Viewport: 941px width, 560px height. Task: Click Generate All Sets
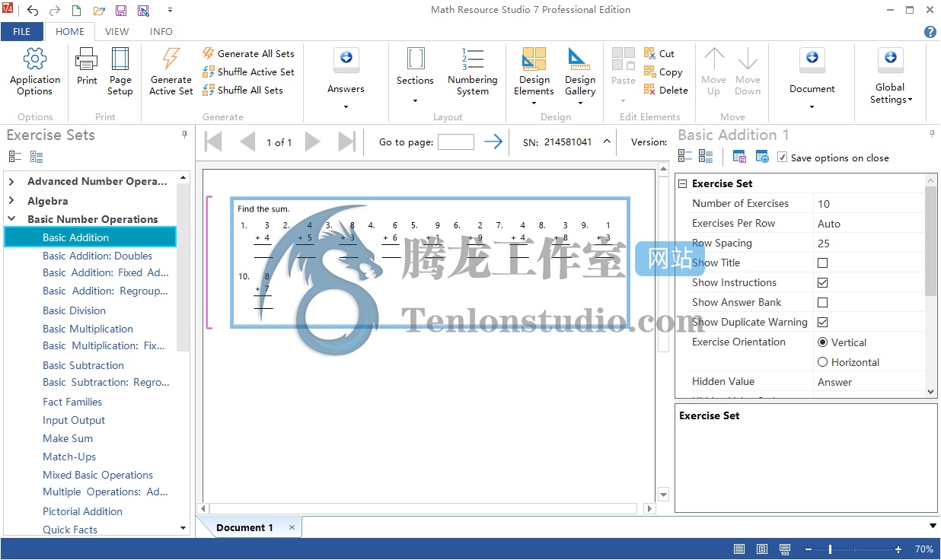(249, 53)
